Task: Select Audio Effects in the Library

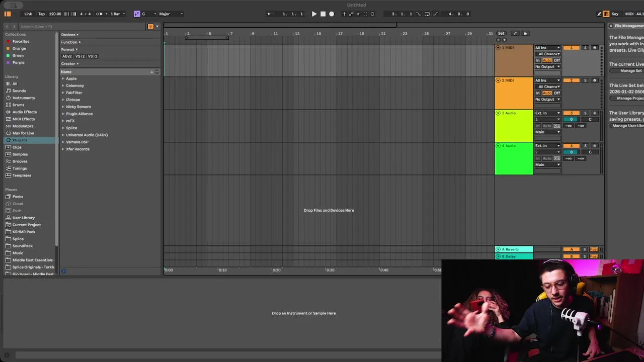Action: [x=25, y=112]
